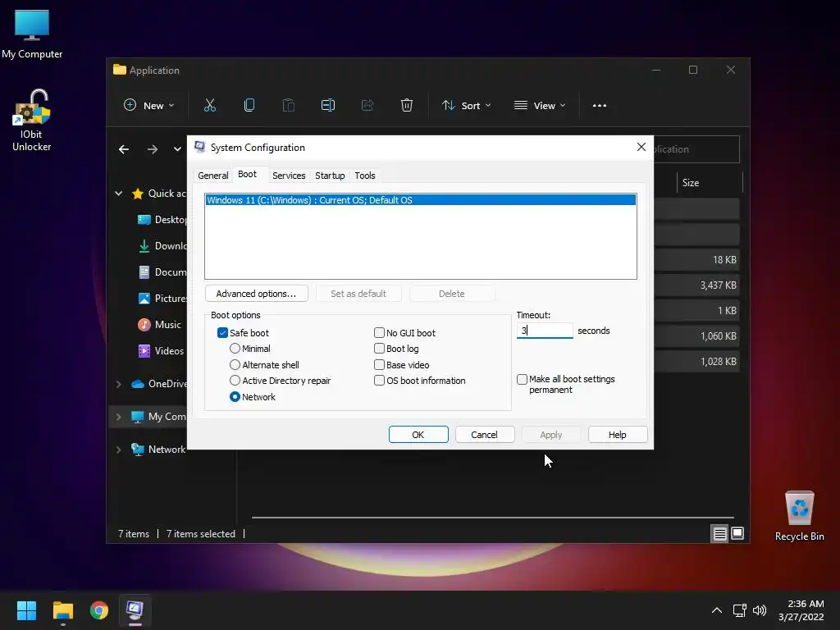The width and height of the screenshot is (840, 630).
Task: Select Windows 11 boot entry in list
Action: pyautogui.click(x=421, y=200)
